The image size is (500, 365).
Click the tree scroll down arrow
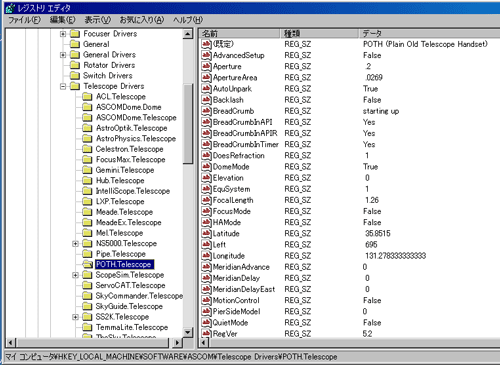(x=188, y=333)
